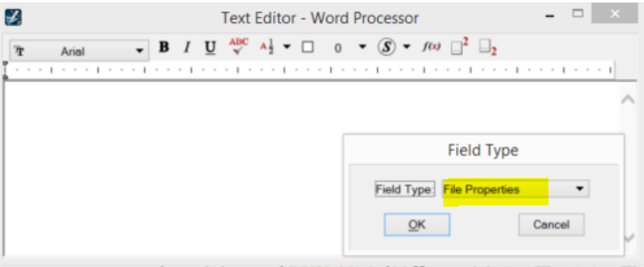644x267 pixels.
Task: Click the stacked fractions icon
Action: point(267,47)
